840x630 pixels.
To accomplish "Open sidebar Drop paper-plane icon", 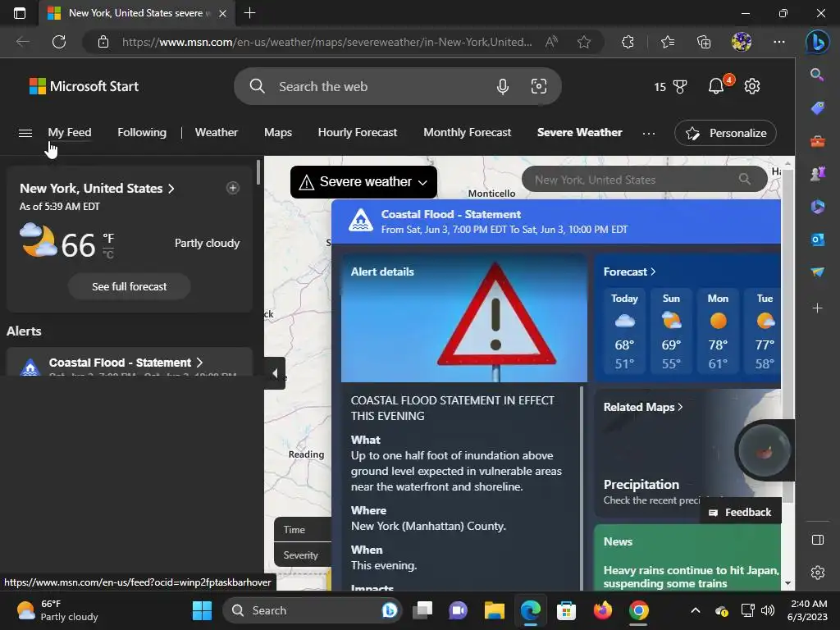I will pyautogui.click(x=818, y=272).
